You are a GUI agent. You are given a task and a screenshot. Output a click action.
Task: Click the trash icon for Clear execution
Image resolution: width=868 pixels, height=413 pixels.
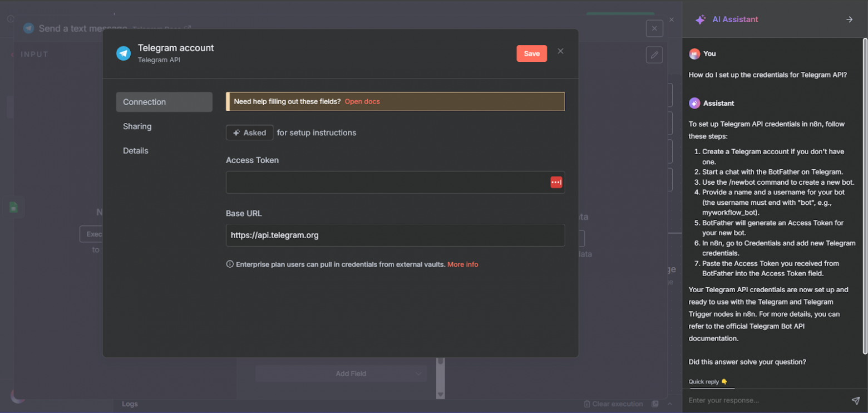pyautogui.click(x=586, y=404)
